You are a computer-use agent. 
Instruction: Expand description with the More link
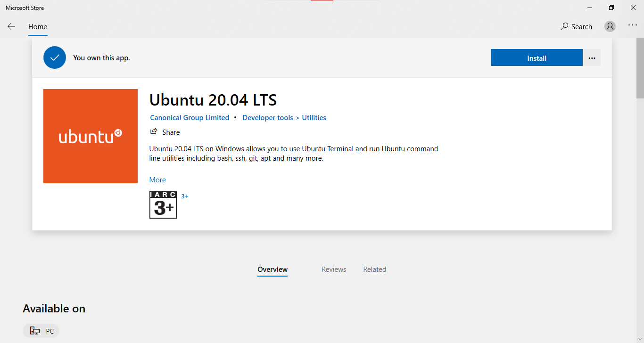point(157,180)
